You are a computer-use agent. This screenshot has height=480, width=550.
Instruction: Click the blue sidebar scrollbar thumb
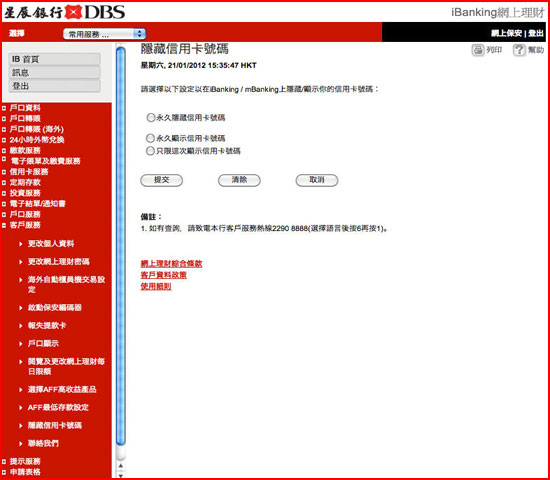pyautogui.click(x=121, y=246)
